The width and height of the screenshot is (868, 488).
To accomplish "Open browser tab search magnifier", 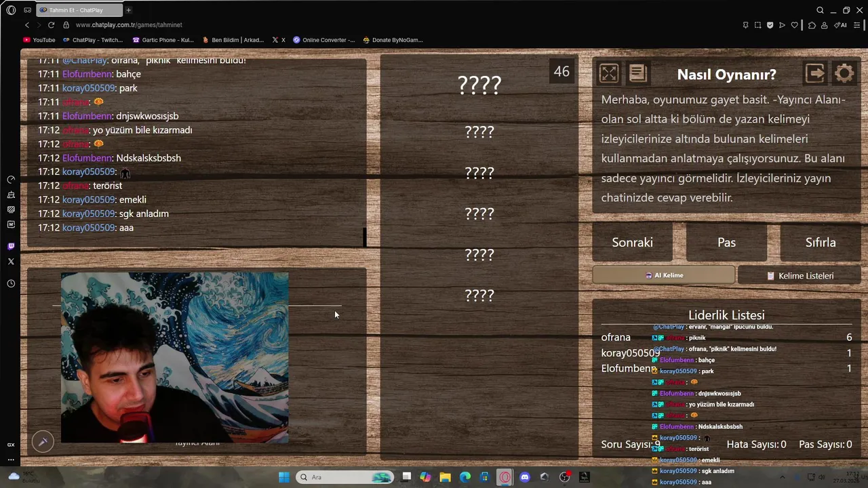I will click(x=820, y=10).
